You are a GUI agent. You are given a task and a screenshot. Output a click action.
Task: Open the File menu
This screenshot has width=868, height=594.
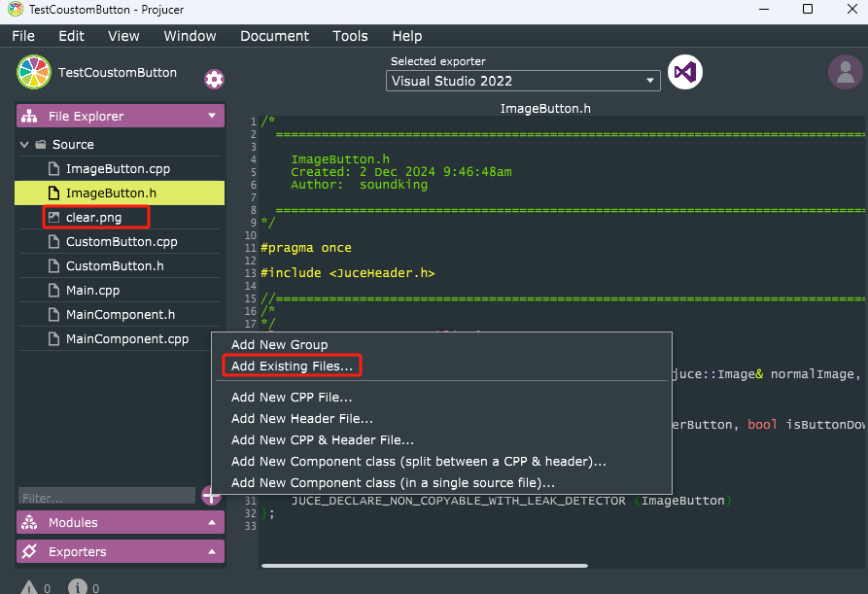(x=23, y=36)
